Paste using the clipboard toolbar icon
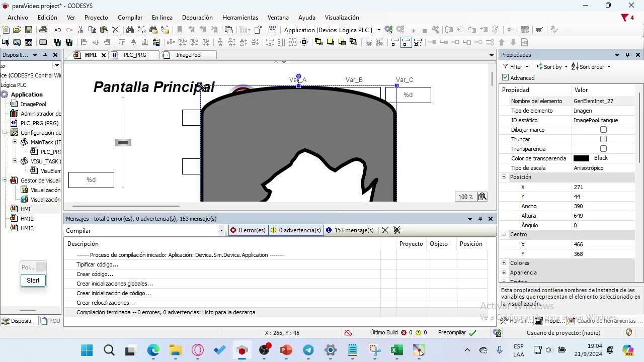Viewport: 644px width, 362px height. [x=104, y=30]
